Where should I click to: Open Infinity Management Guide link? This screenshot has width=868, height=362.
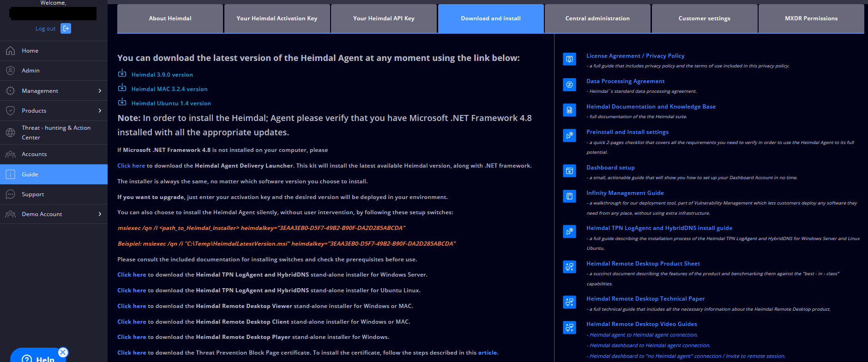click(625, 193)
